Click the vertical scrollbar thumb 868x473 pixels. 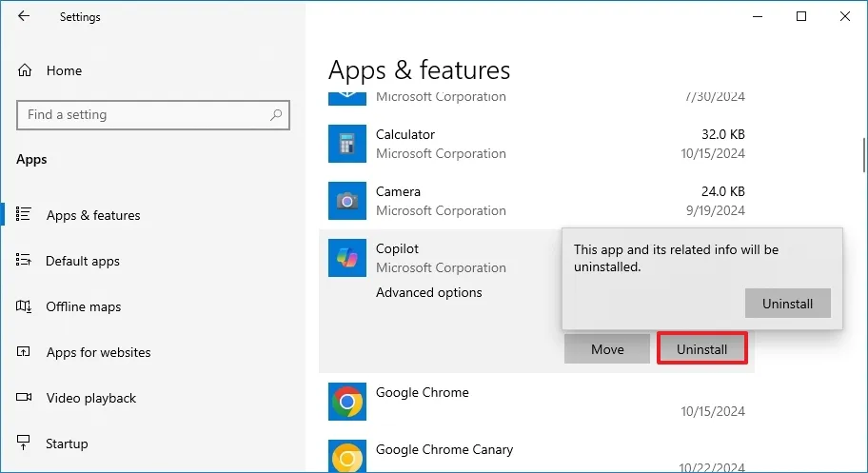pos(863,155)
